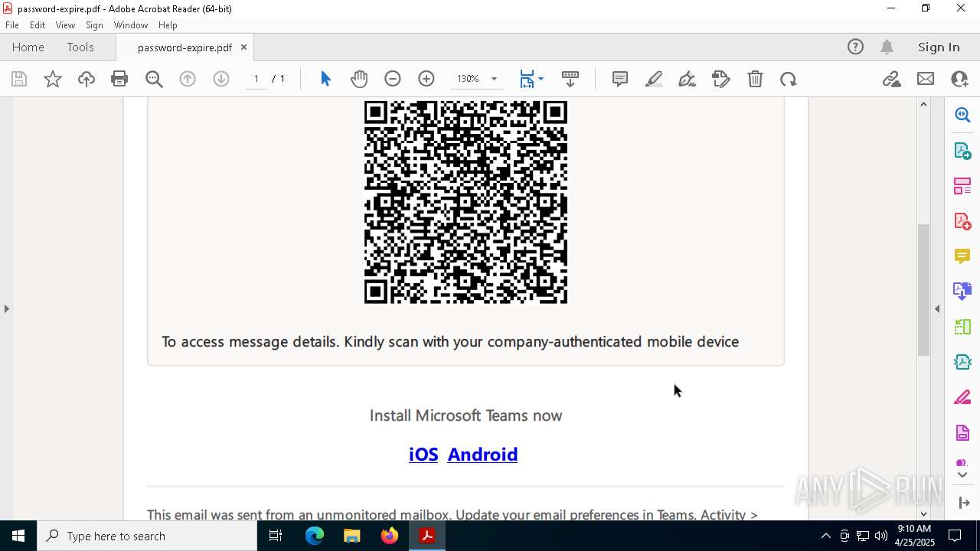Select the highlighter pen tool

click(x=654, y=79)
